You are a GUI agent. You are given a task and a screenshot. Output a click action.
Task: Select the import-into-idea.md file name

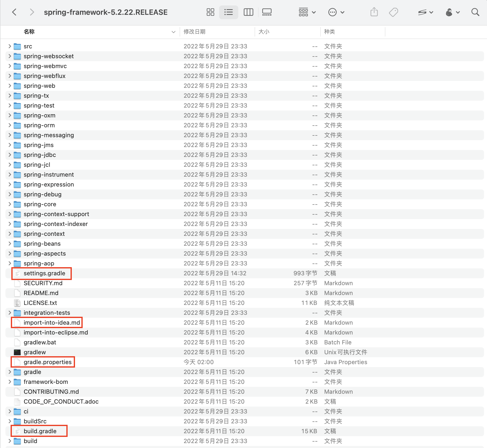pyautogui.click(x=52, y=322)
